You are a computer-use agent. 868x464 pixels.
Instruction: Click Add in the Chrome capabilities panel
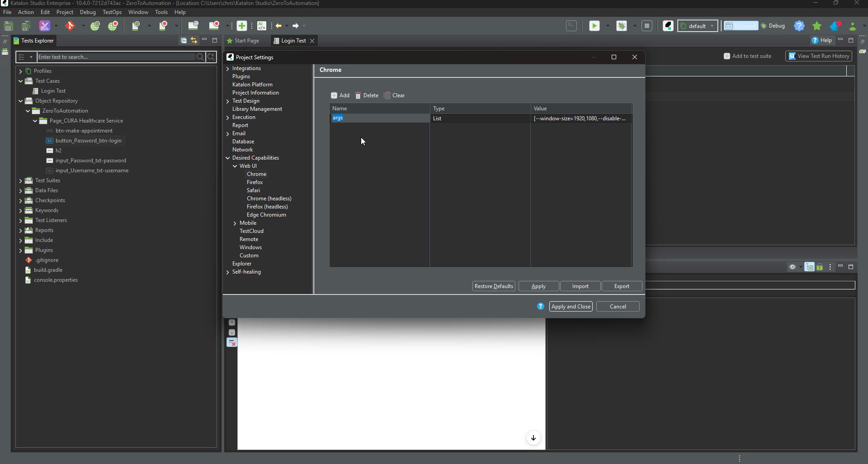[x=340, y=95]
